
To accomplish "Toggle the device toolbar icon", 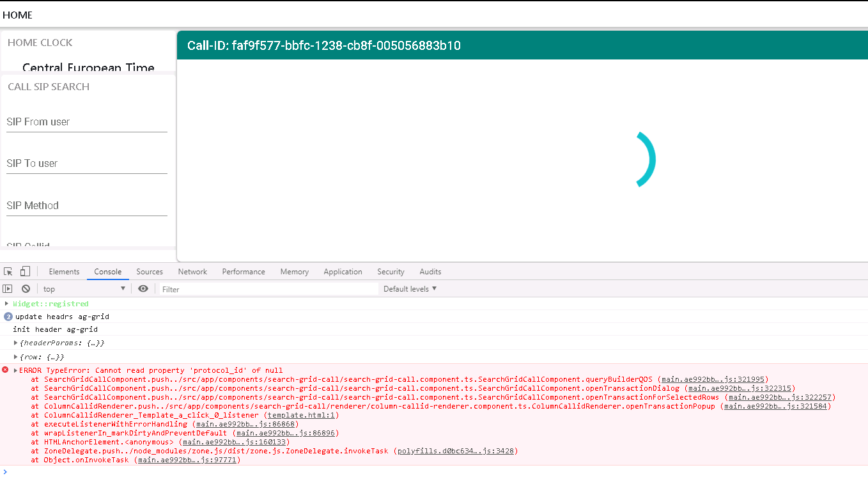I will tap(24, 271).
